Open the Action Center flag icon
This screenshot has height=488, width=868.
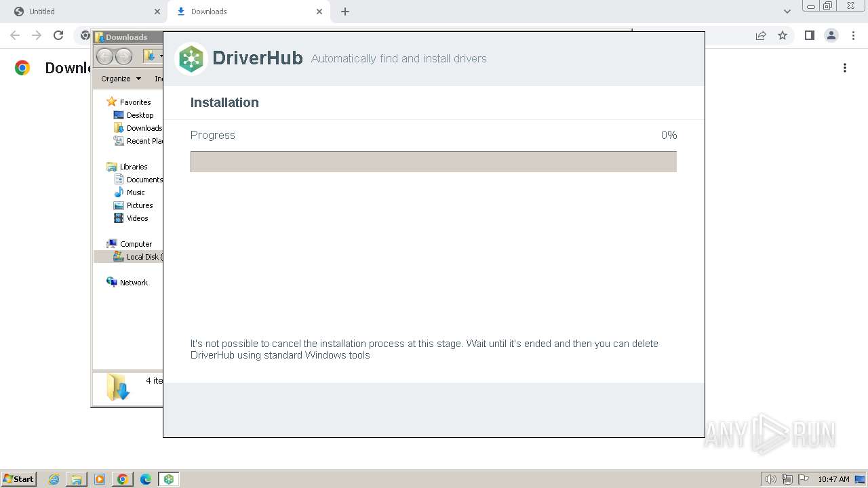coord(804,479)
